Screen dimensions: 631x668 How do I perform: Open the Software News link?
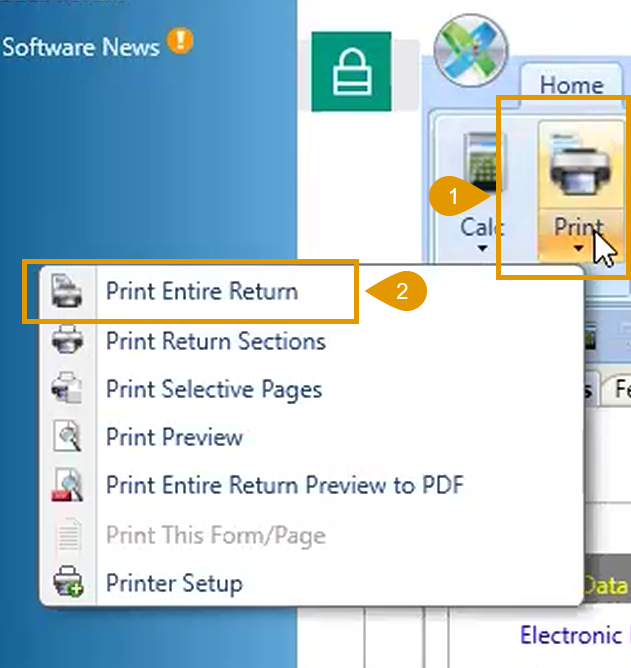[x=80, y=47]
